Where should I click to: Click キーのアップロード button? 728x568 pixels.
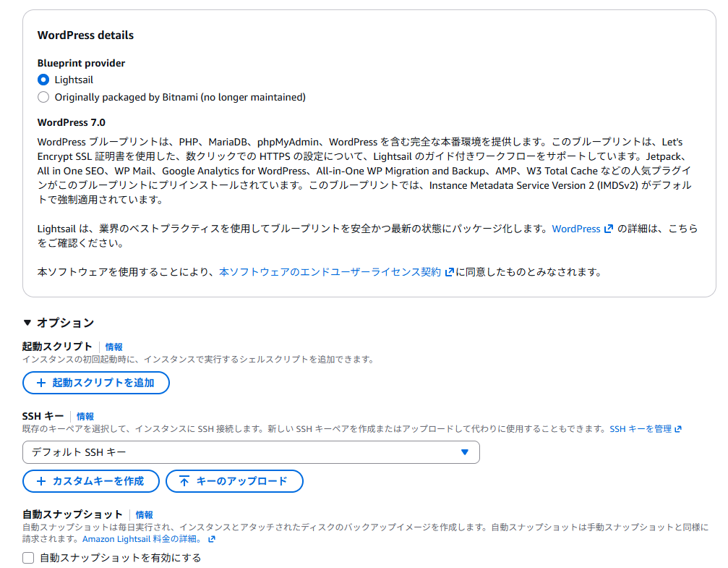click(234, 481)
